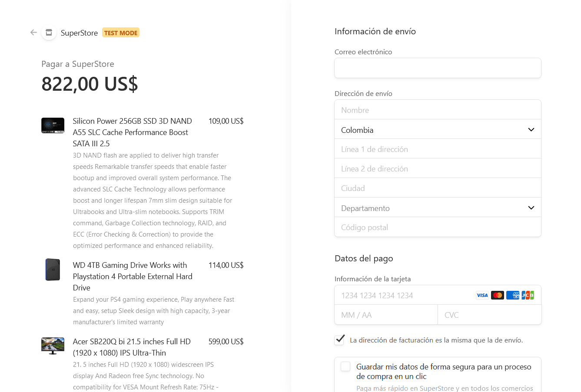Click the American Express card icon
Viewport: 581px width, 392px height.
pyautogui.click(x=513, y=295)
